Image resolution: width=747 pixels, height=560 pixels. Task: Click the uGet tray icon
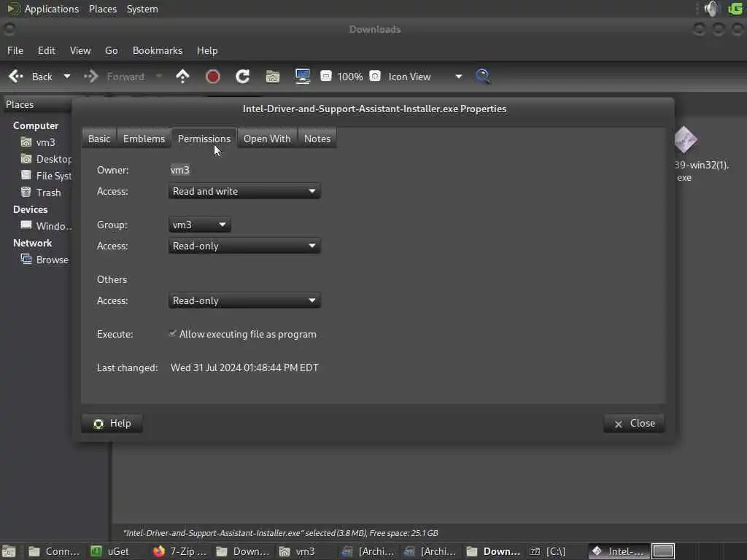[735, 9]
